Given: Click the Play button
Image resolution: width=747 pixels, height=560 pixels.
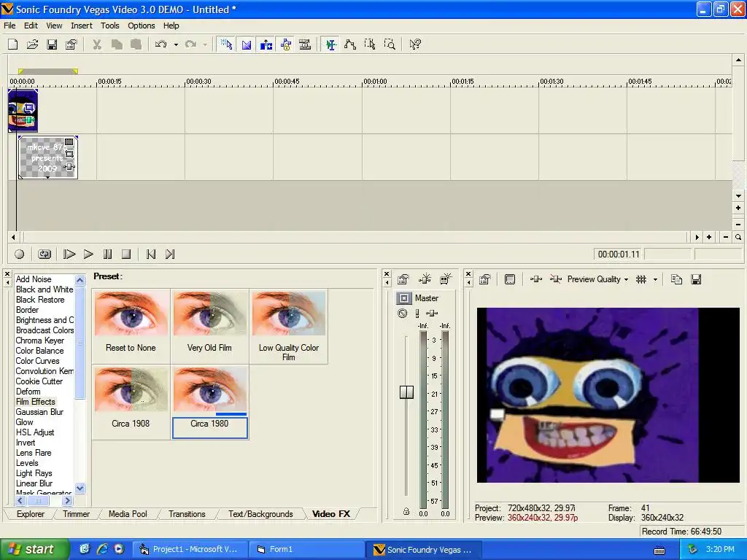Looking at the screenshot, I should pos(88,254).
